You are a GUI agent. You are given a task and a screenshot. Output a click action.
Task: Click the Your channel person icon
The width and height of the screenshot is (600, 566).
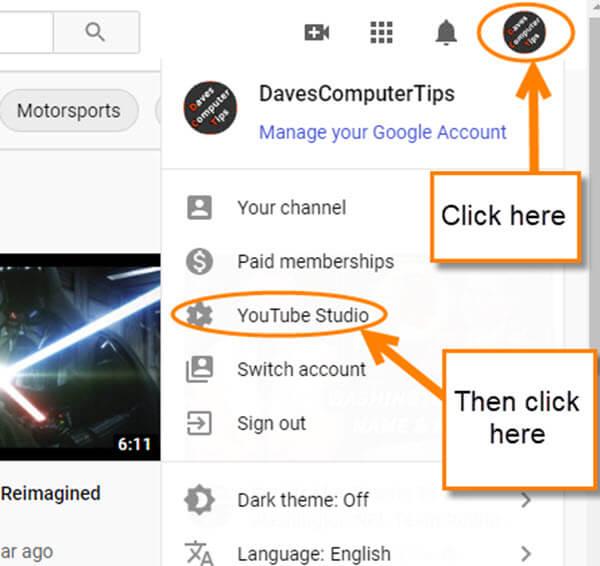(199, 207)
